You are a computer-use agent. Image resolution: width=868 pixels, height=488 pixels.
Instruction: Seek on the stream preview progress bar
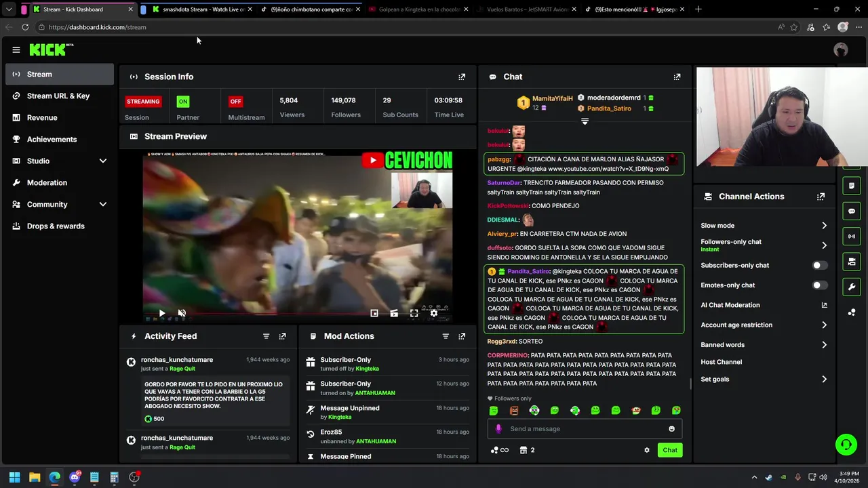[297, 314]
